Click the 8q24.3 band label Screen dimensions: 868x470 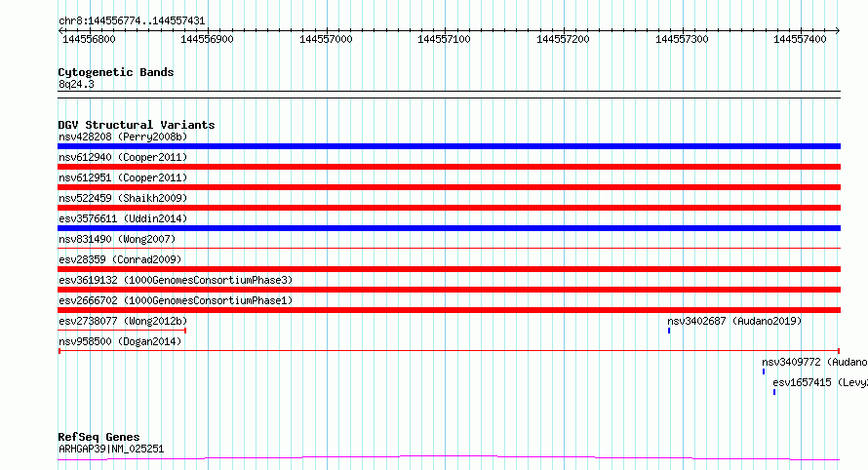(76, 84)
